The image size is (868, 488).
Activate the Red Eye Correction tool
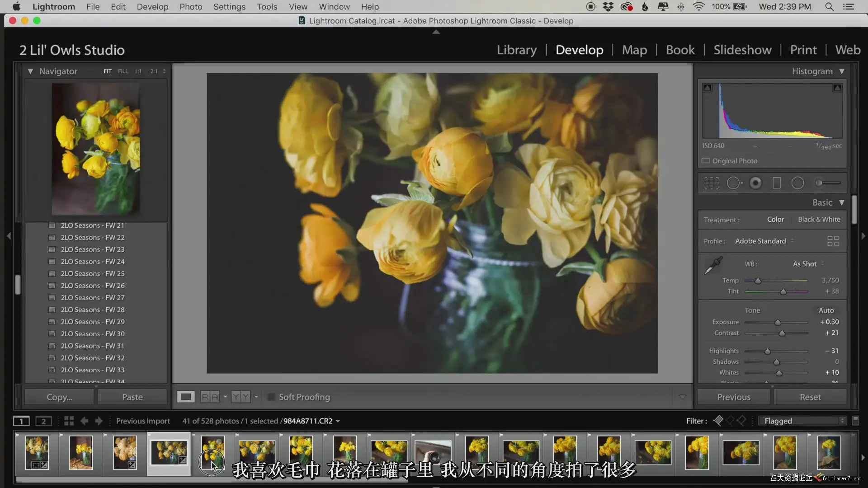coord(755,183)
